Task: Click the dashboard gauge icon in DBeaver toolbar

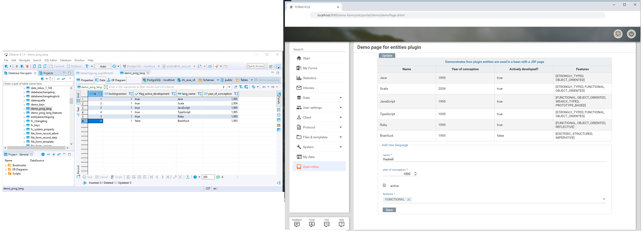Action: [x=210, y=66]
